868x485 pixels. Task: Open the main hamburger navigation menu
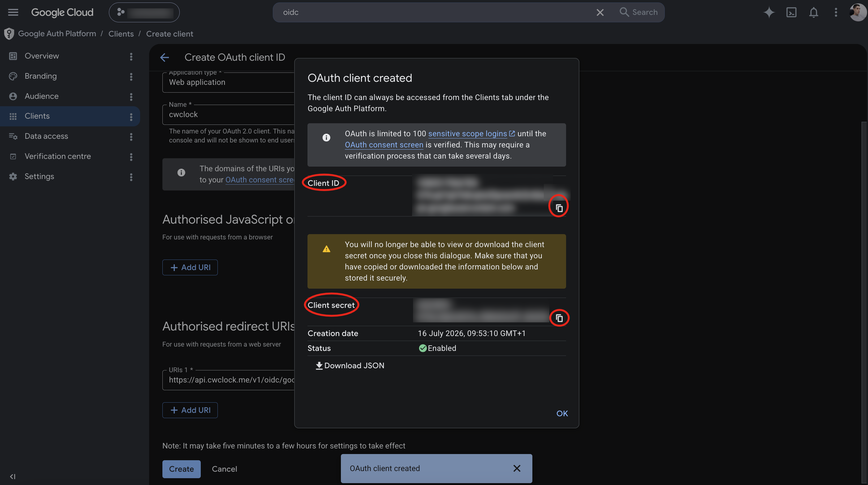pyautogui.click(x=13, y=12)
